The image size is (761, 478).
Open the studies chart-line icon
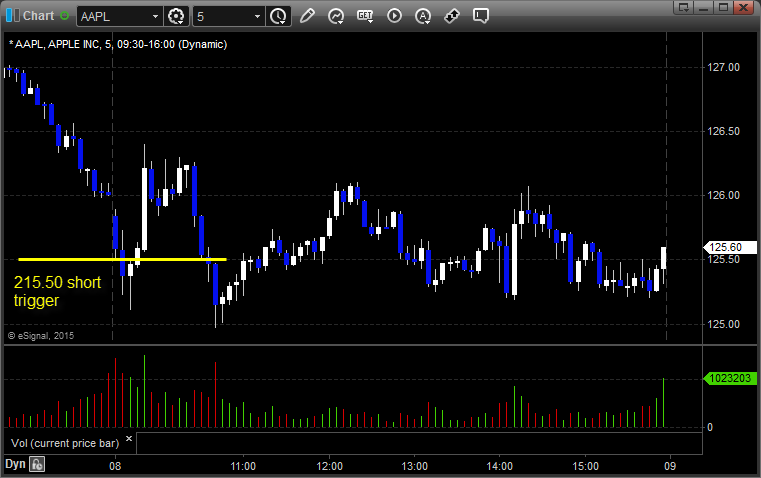[335, 16]
